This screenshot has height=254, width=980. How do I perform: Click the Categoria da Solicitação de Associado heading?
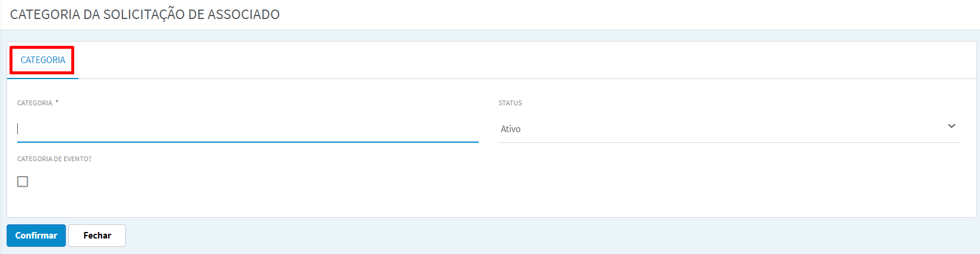[x=145, y=14]
